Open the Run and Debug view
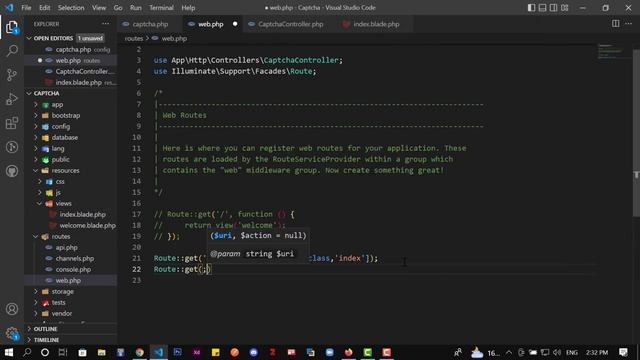The height and width of the screenshot is (360, 640). click(x=12, y=99)
